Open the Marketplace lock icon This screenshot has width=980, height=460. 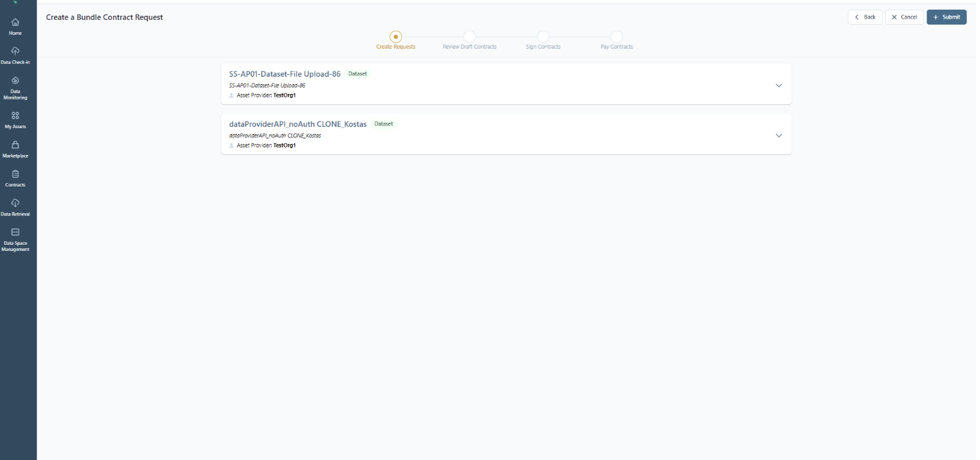pos(15,145)
